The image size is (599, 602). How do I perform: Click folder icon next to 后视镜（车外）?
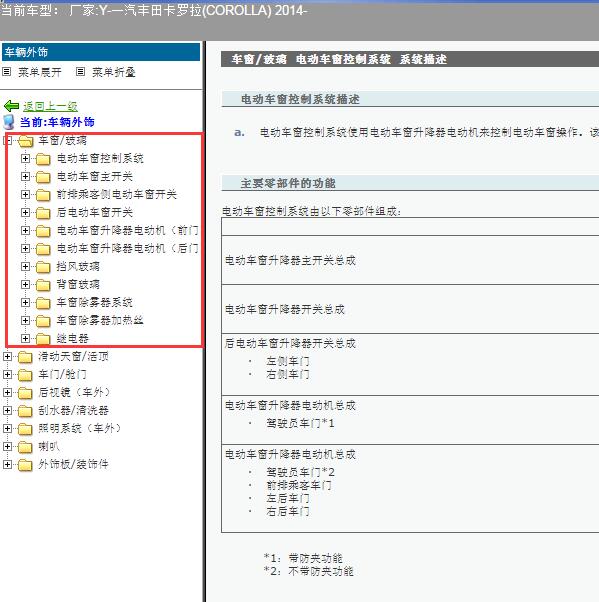coord(25,393)
